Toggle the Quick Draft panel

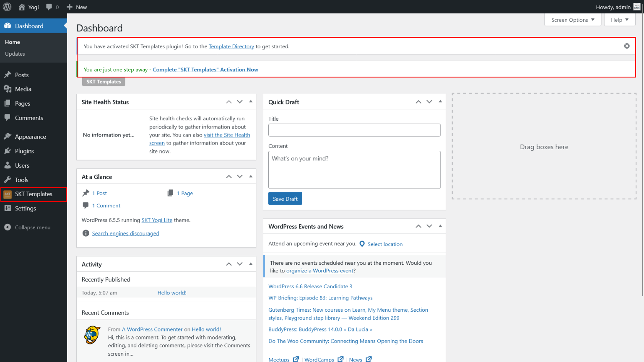click(440, 101)
